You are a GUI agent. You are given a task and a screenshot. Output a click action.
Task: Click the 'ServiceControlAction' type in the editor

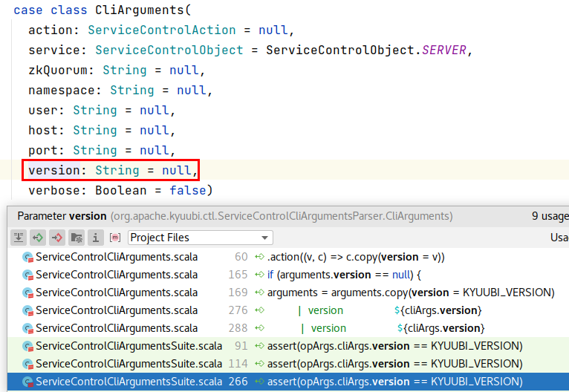[x=162, y=30]
